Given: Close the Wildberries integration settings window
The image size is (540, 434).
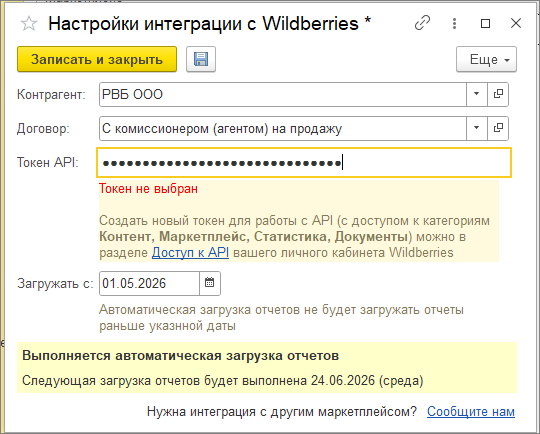Looking at the screenshot, I should 516,23.
